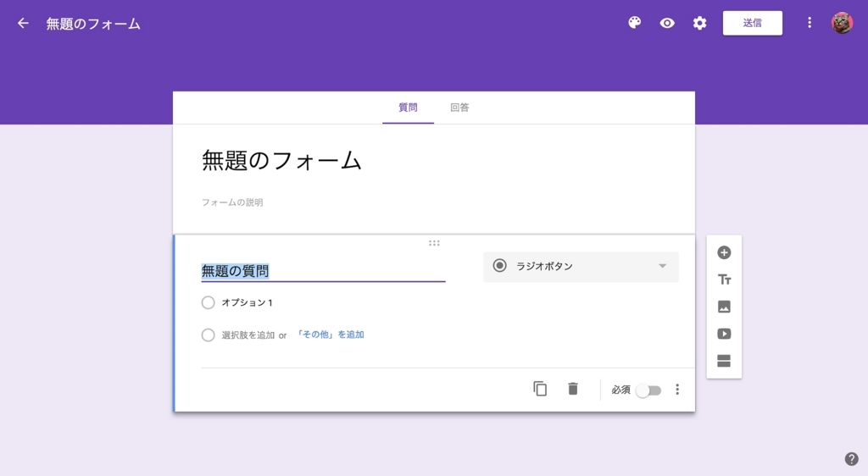Open the ラジオボタン question type dropdown
The width and height of the screenshot is (868, 476).
[x=581, y=267]
